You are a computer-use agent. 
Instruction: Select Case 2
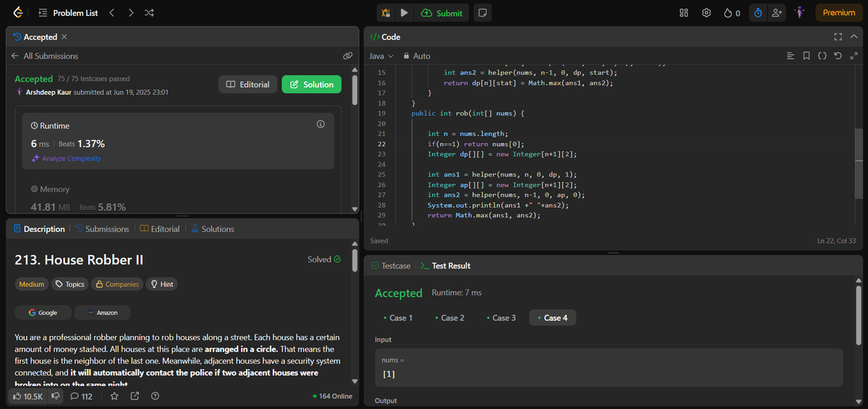(450, 318)
